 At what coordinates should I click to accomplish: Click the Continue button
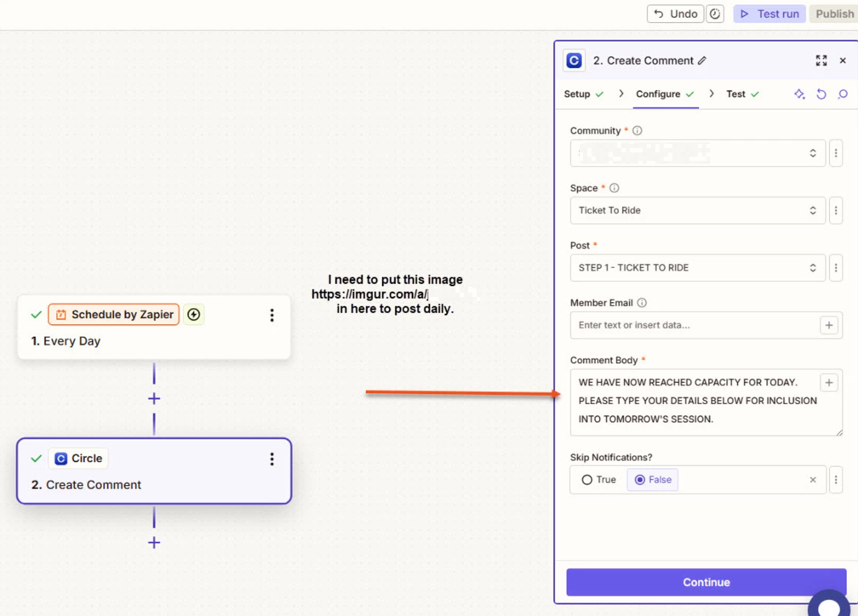[706, 582]
